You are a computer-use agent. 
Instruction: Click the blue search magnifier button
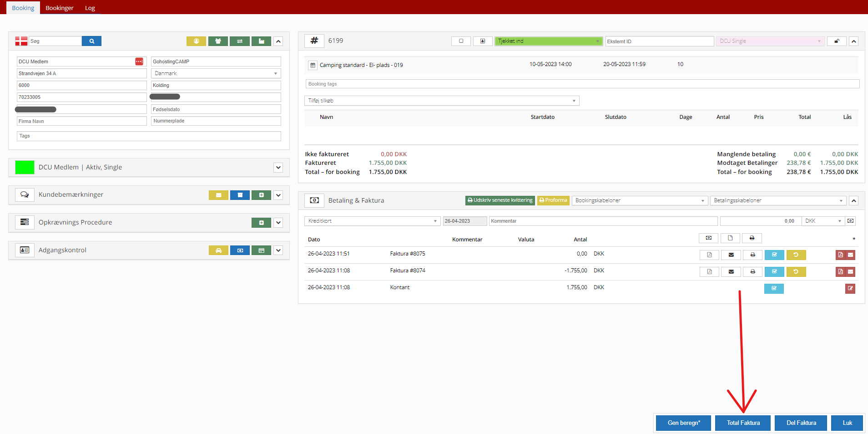pos(91,41)
